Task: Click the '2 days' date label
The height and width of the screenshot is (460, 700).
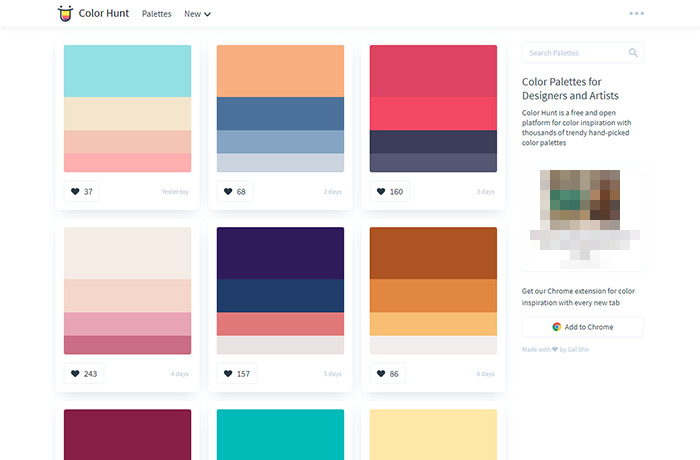Action: click(333, 192)
